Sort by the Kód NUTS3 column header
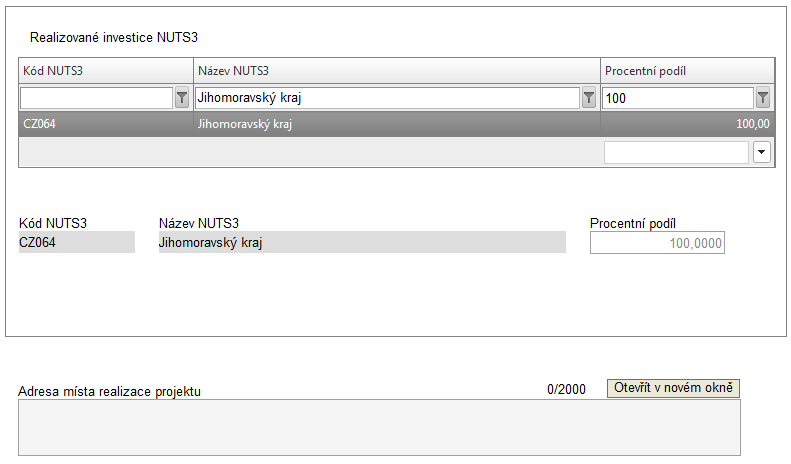 pos(106,71)
